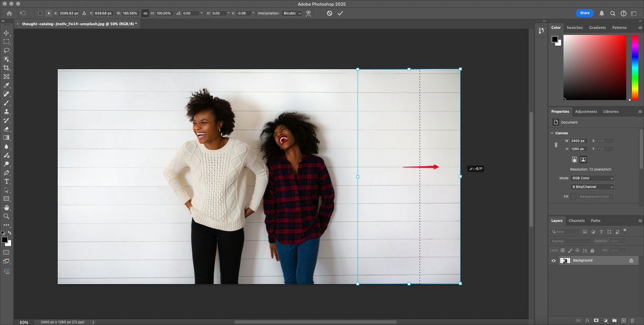Open notifications bell icon

tap(602, 13)
